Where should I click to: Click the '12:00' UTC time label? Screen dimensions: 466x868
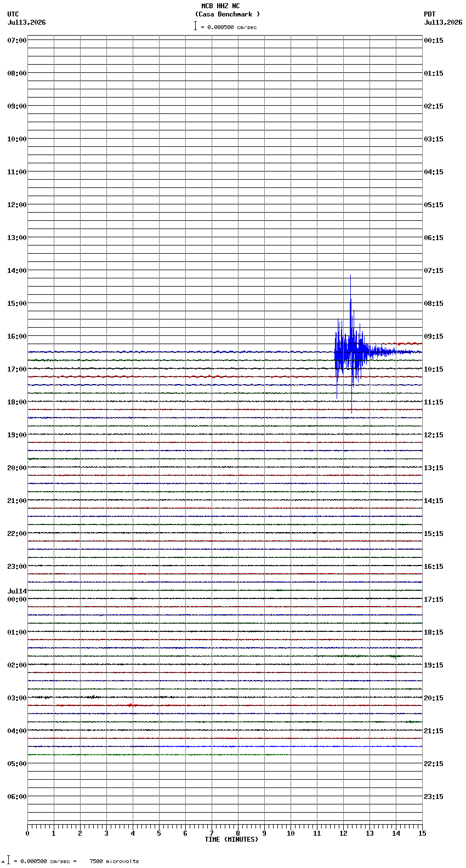click(x=17, y=205)
